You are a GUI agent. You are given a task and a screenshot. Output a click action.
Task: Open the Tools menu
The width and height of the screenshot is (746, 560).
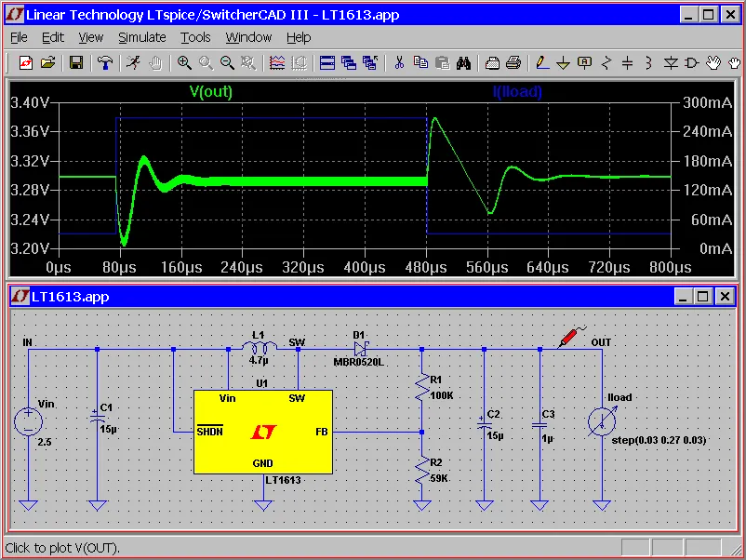[x=194, y=37]
